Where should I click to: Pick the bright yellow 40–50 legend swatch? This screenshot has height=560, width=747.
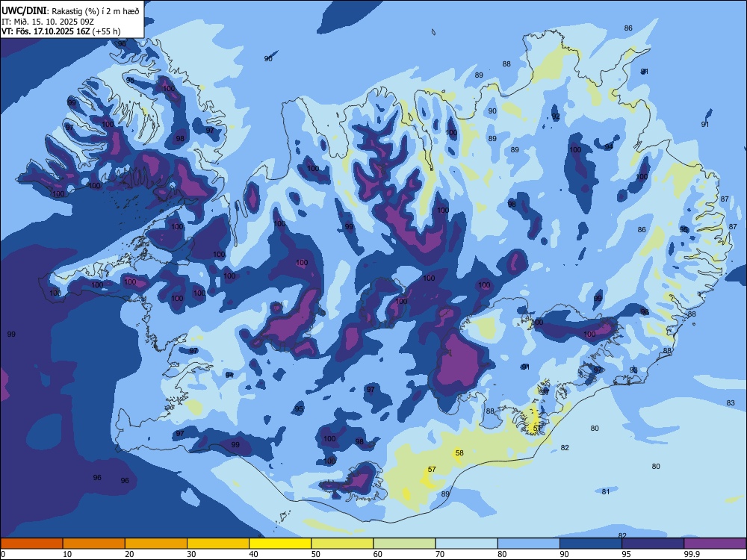(280, 544)
